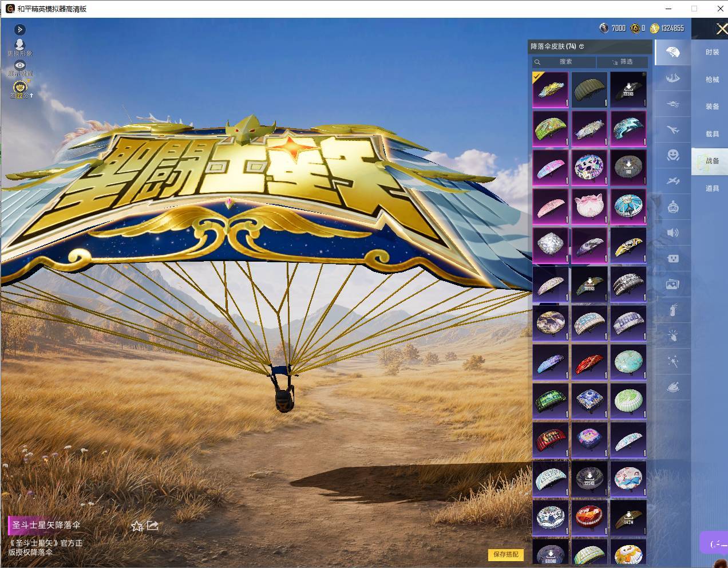This screenshot has width=728, height=568.
Task: Close the wardrobe with the X button
Action: tap(721, 29)
